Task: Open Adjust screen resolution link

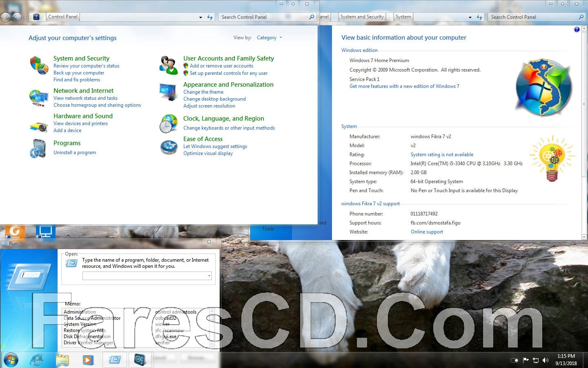Action: click(x=209, y=106)
